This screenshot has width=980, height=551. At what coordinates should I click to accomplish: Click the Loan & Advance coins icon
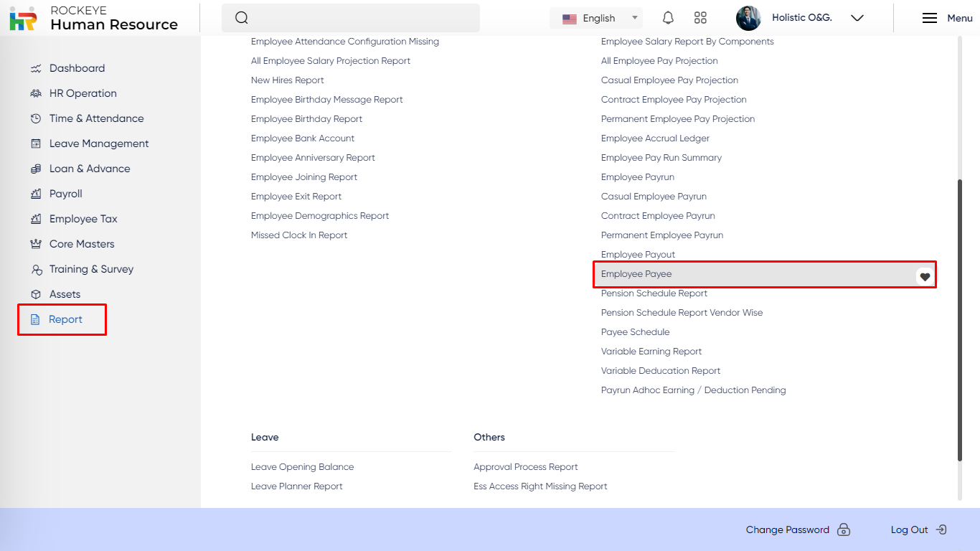coord(36,169)
